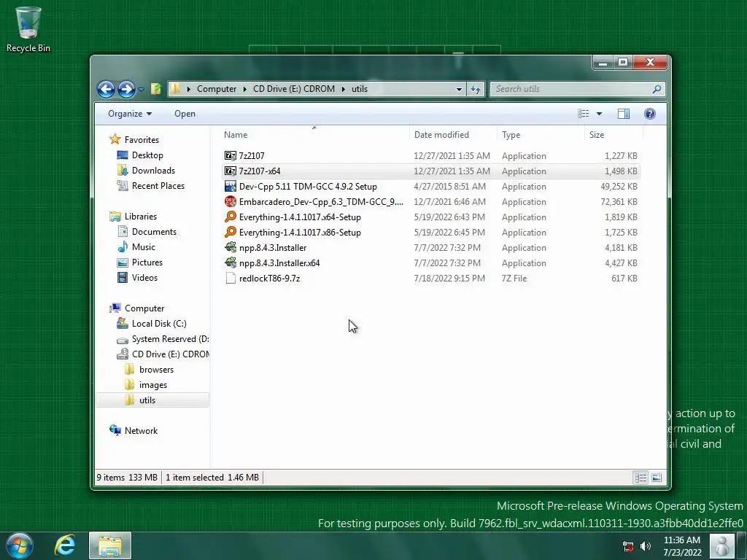The width and height of the screenshot is (747, 560).
Task: Click the refresh button beside address bar
Action: pos(476,89)
